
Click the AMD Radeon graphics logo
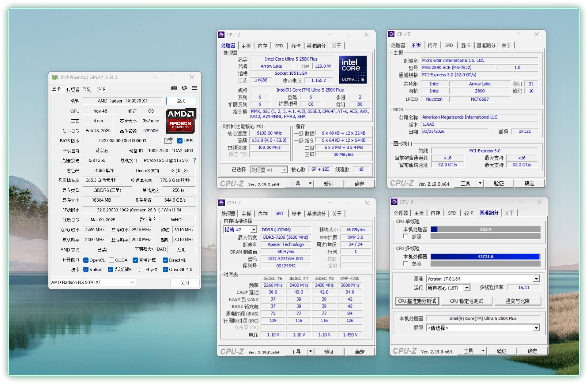[x=181, y=121]
